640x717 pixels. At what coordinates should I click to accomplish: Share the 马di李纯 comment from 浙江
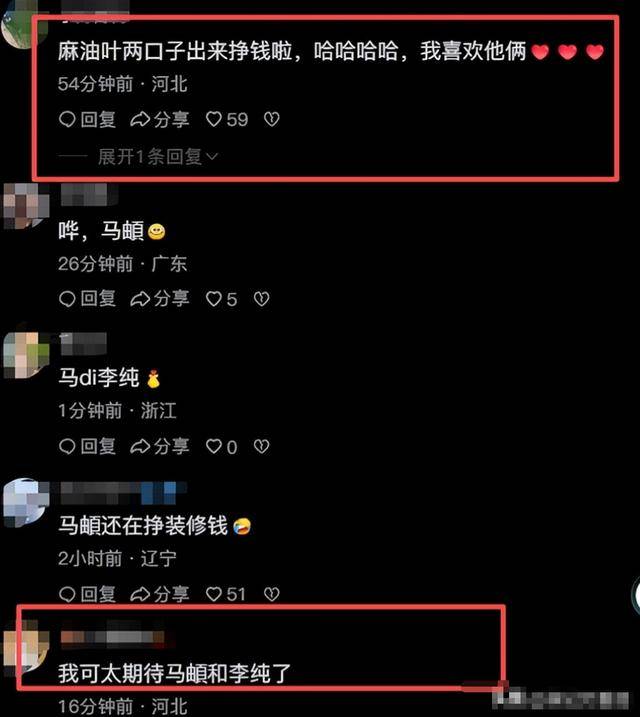coord(160,446)
